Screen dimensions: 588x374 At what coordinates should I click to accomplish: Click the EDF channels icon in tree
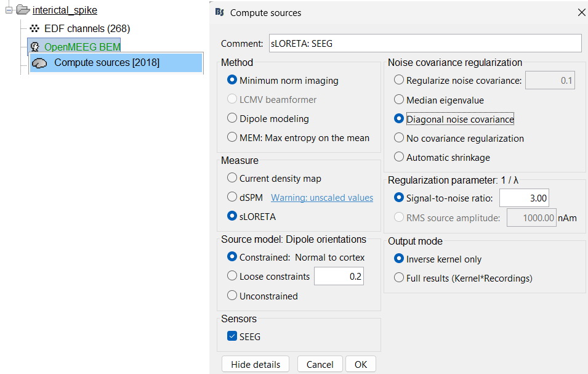tap(34, 28)
